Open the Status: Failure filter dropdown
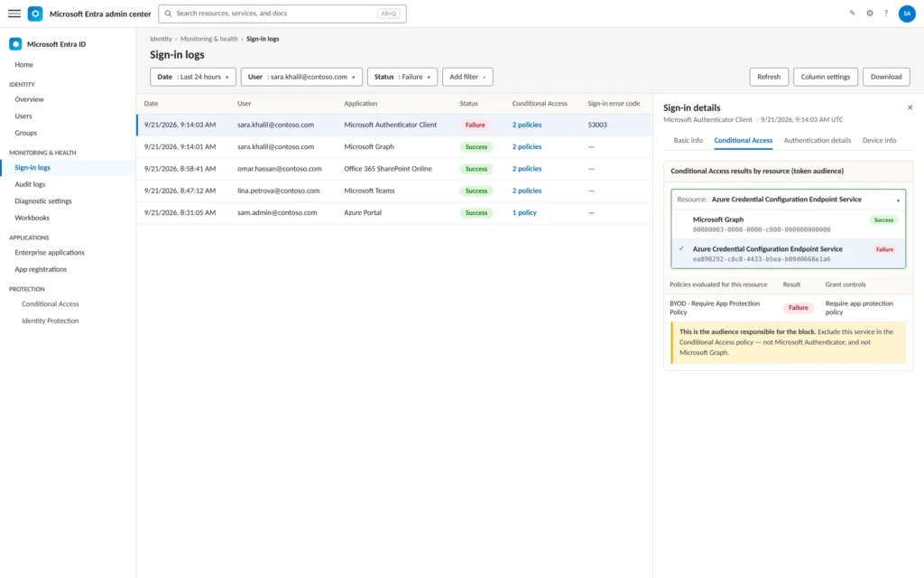The width and height of the screenshot is (924, 578). coord(402,77)
